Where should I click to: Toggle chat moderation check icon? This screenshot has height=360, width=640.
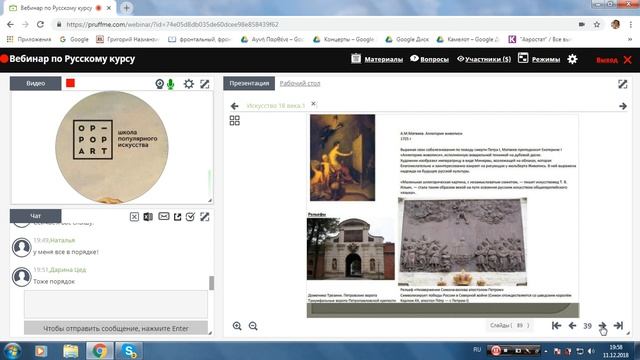190,217
